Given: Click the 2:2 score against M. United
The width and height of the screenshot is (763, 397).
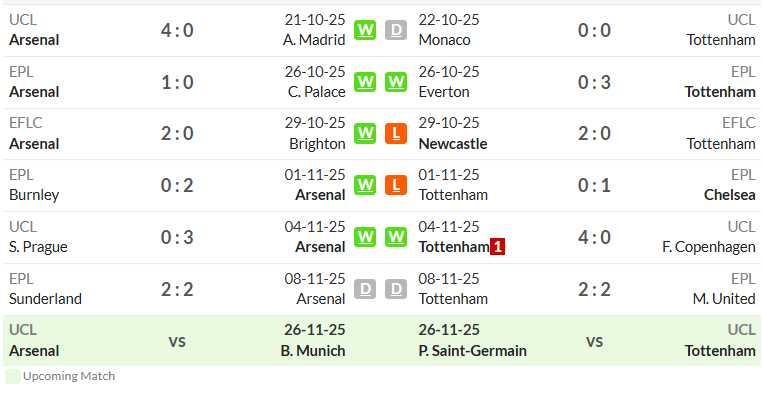Looking at the screenshot, I should (594, 290).
